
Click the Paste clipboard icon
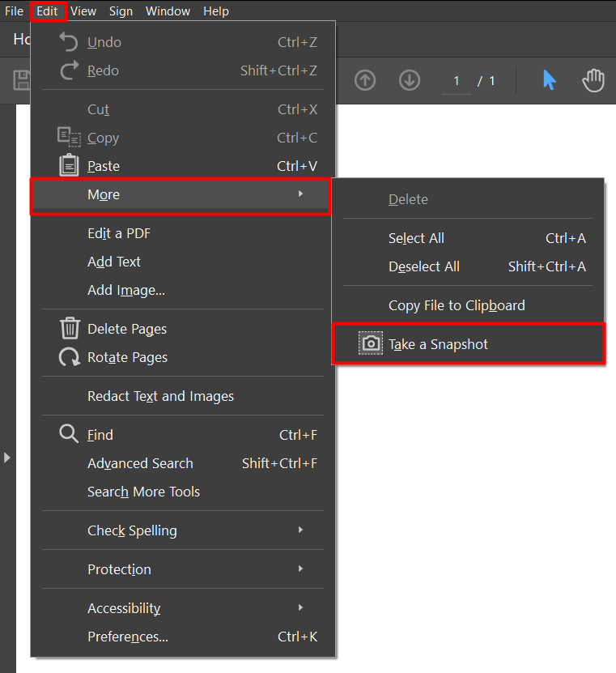[69, 165]
